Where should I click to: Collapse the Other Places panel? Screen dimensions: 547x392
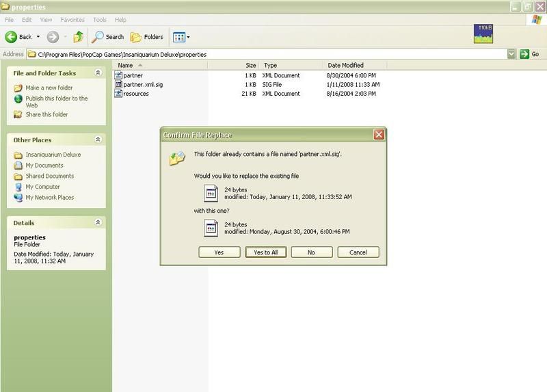click(x=98, y=140)
